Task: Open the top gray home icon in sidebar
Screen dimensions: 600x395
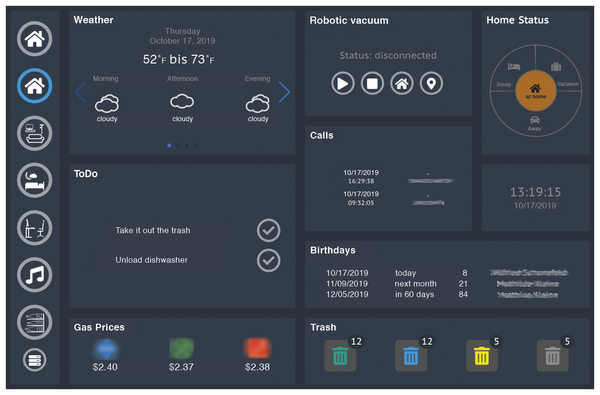Action: (35, 39)
